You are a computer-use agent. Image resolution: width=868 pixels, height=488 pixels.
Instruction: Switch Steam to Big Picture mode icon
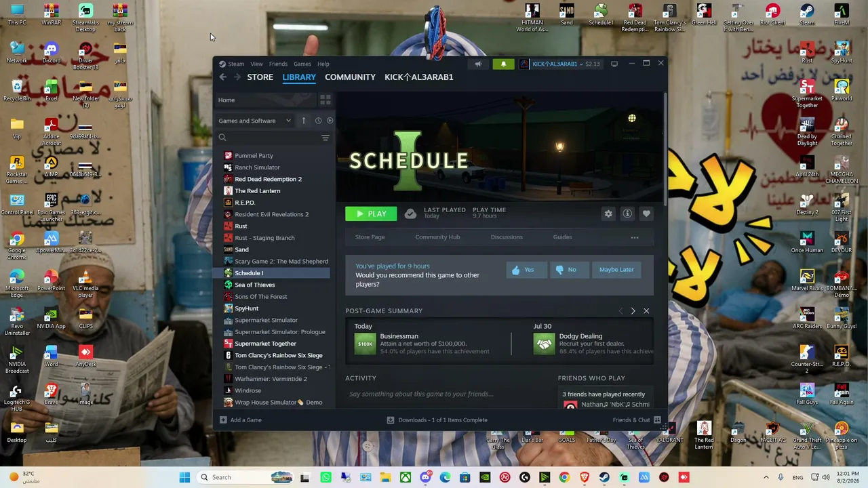point(614,64)
